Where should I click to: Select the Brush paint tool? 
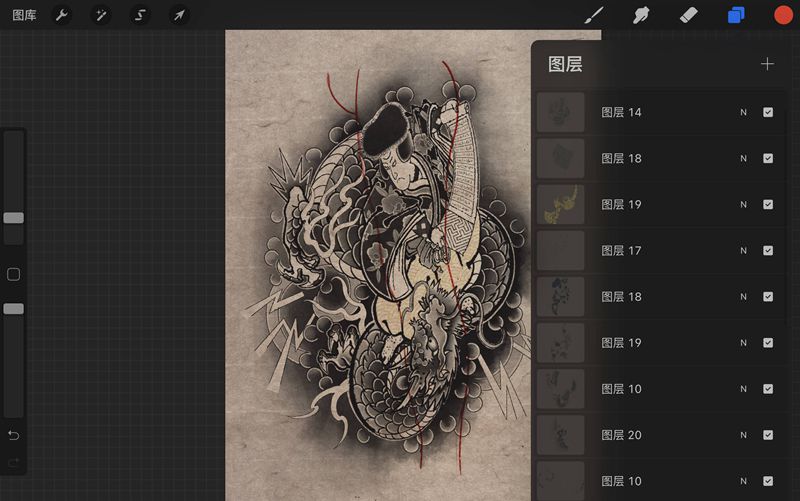point(594,15)
